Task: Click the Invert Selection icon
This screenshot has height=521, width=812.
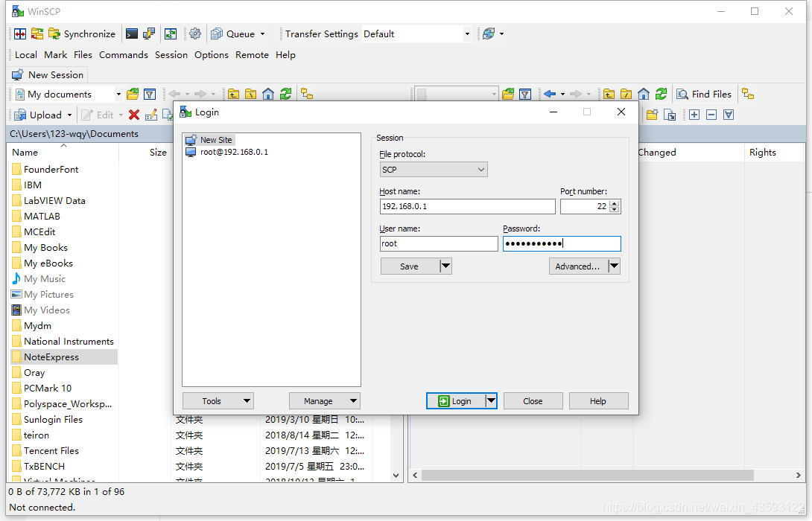Action: click(x=729, y=115)
